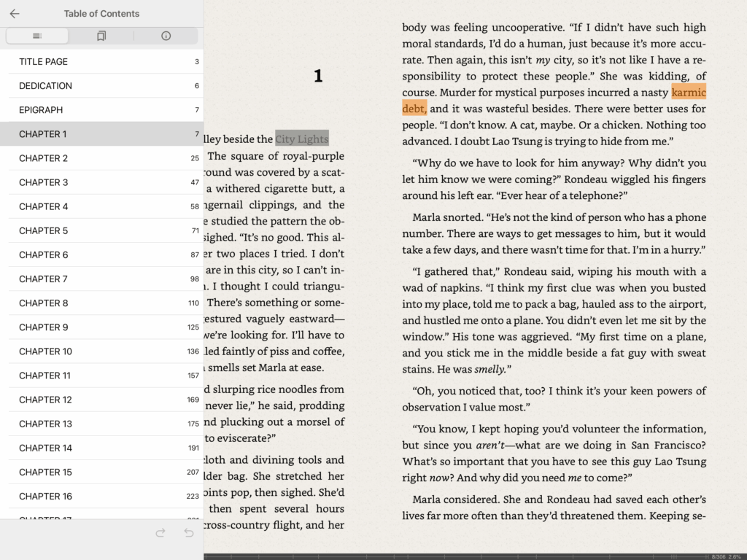Viewport: 747px width, 560px height.
Task: Go to EPIGRAPH entry
Action: (102, 110)
